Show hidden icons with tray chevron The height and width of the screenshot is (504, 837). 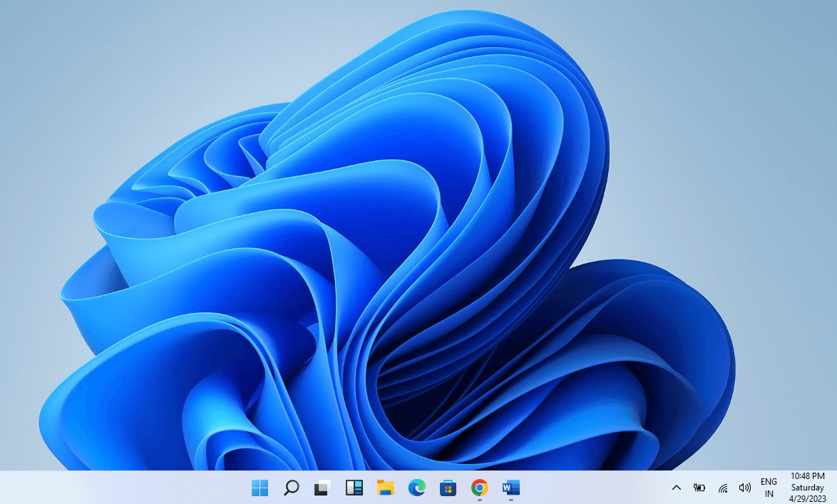click(x=677, y=488)
